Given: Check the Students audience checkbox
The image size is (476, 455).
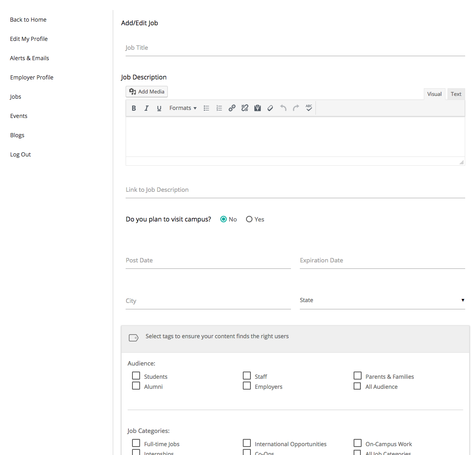Looking at the screenshot, I should [x=136, y=376].
